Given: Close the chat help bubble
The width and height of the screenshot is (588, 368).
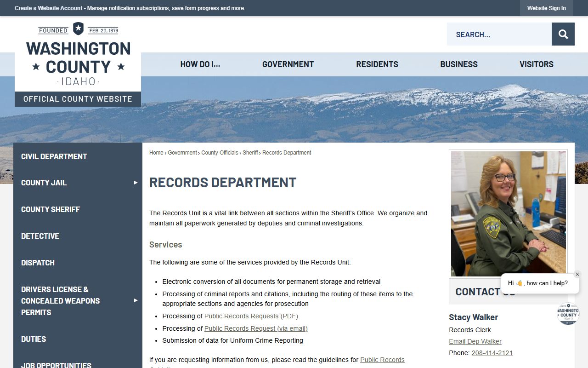Looking at the screenshot, I should point(577,274).
